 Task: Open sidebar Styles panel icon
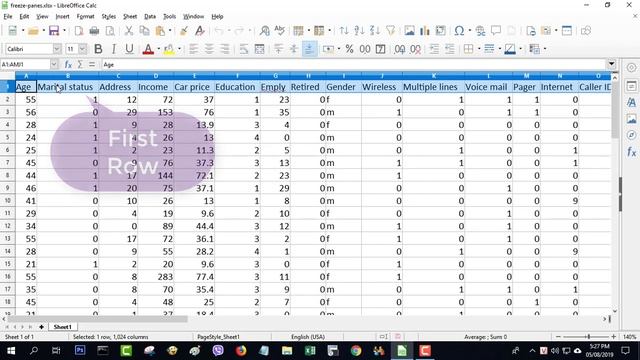[x=631, y=102]
